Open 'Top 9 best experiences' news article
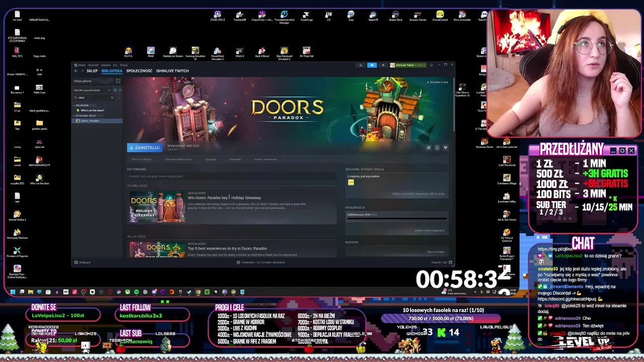This screenshot has width=644, height=362. click(227, 248)
